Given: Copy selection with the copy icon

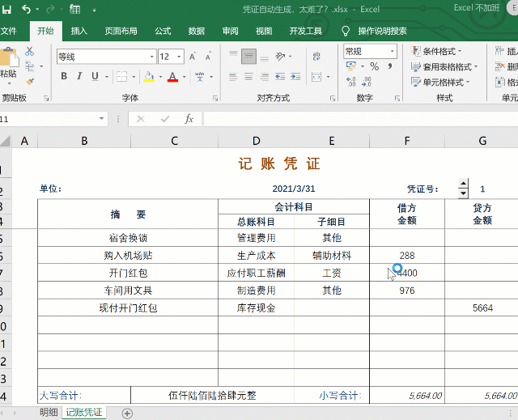Looking at the screenshot, I should coord(30,66).
